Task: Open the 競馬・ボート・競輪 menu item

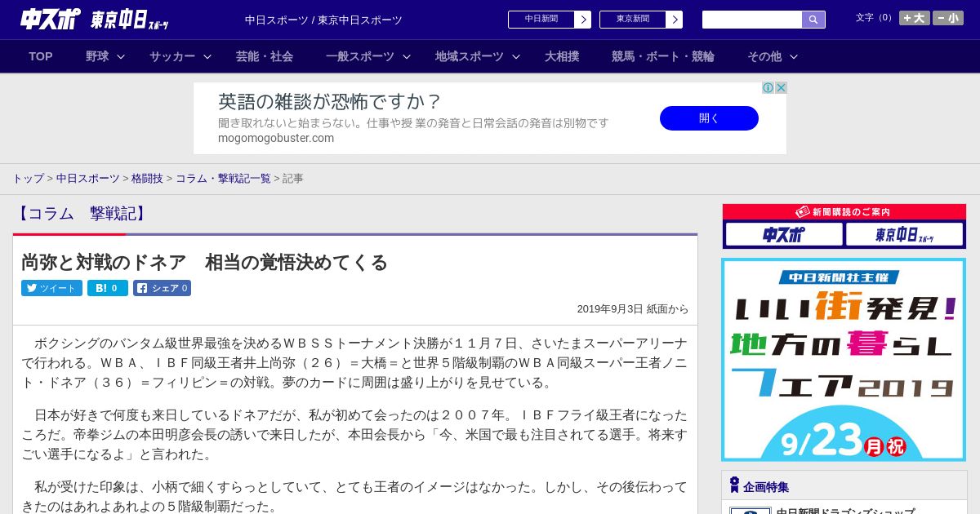Action: click(663, 56)
